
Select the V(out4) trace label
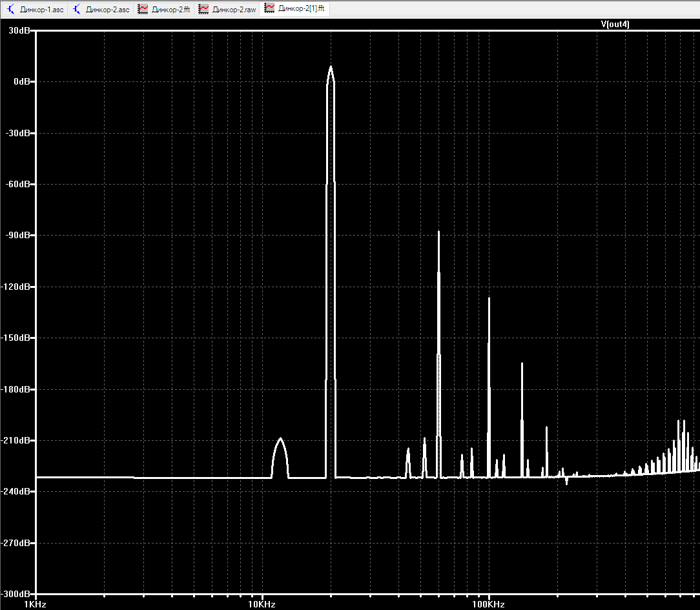click(x=615, y=24)
